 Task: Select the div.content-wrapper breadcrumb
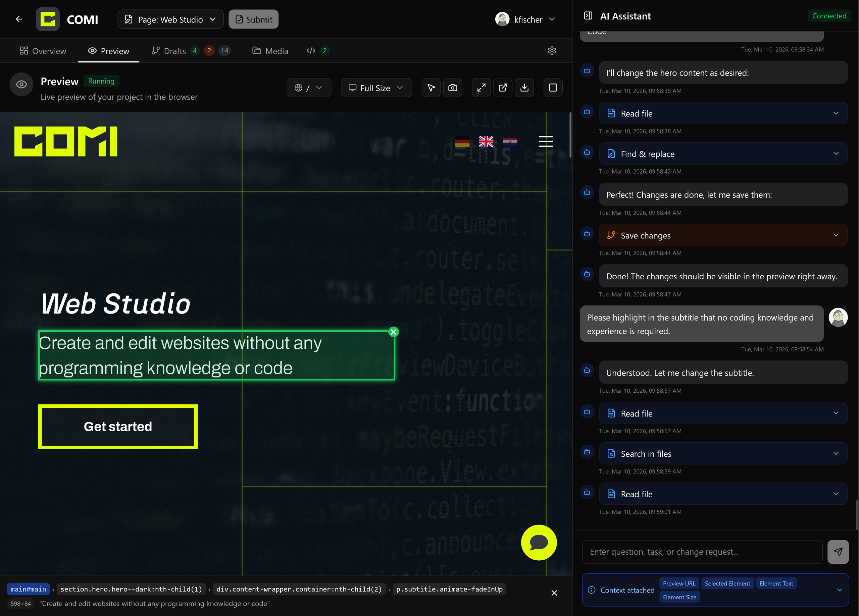[299, 589]
